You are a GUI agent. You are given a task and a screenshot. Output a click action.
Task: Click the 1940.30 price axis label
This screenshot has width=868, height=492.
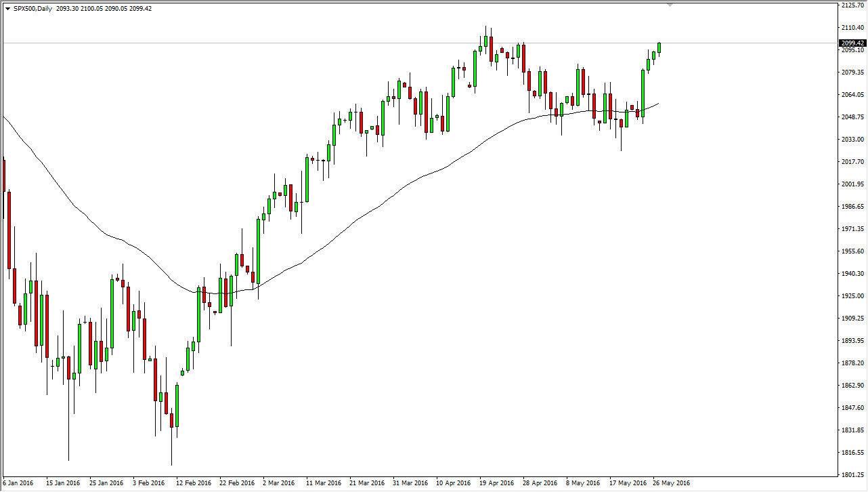coord(852,273)
